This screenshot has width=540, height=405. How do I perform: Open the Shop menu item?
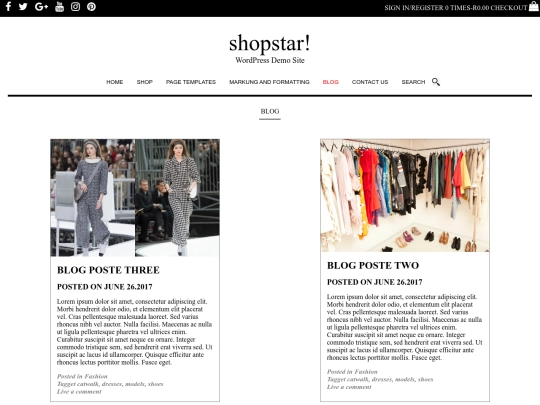coord(145,82)
